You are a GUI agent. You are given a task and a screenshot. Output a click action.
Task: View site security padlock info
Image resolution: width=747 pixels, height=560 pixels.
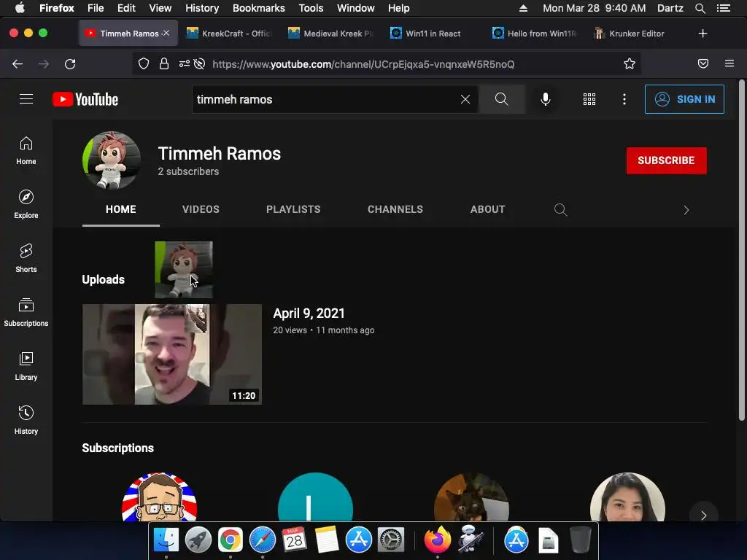click(x=164, y=64)
